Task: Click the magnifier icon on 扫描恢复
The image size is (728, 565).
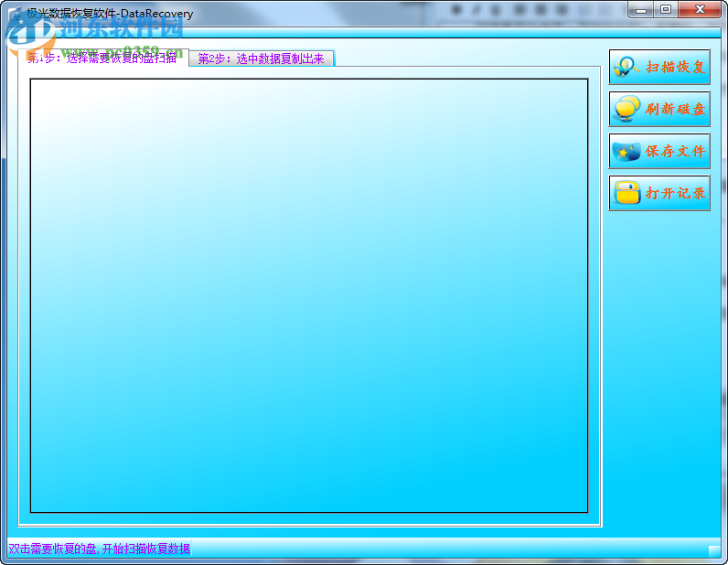Action: (626, 67)
